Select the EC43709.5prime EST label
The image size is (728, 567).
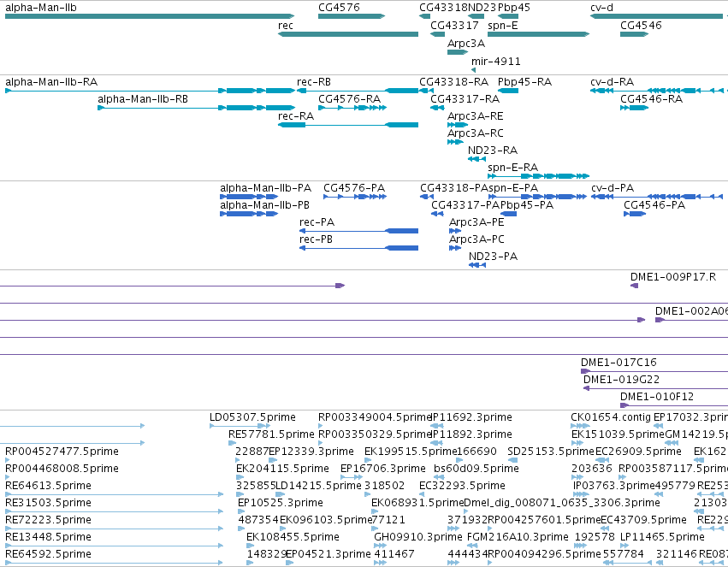(643, 520)
